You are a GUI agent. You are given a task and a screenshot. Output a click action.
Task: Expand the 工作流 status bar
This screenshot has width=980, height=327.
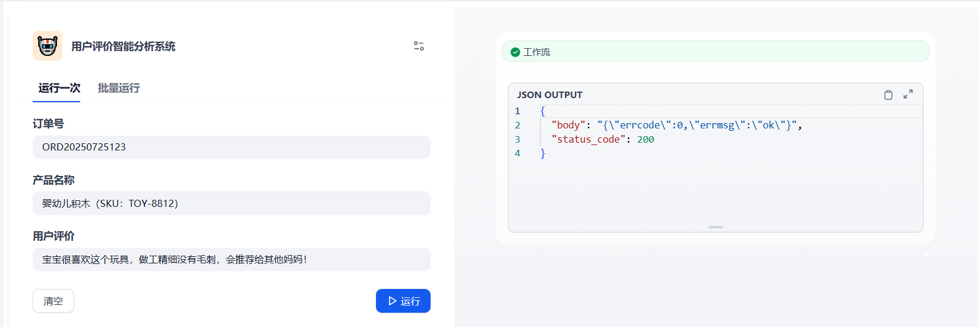(716, 52)
